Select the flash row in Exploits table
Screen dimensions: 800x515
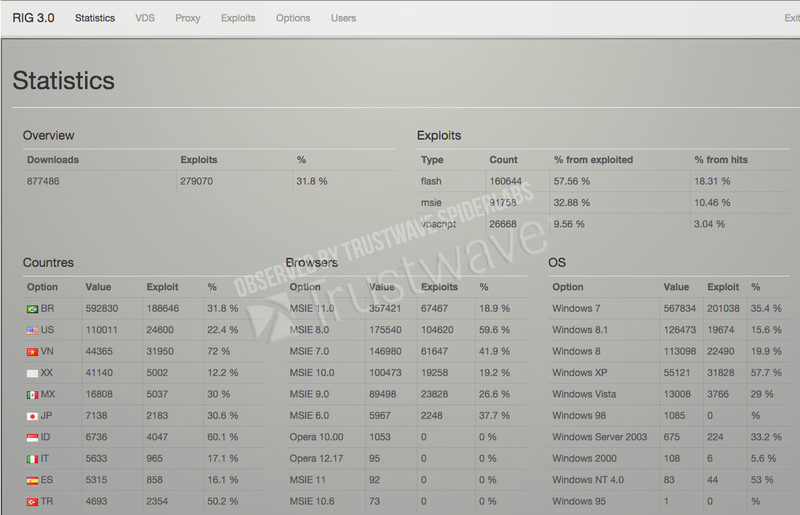pyautogui.click(x=432, y=181)
